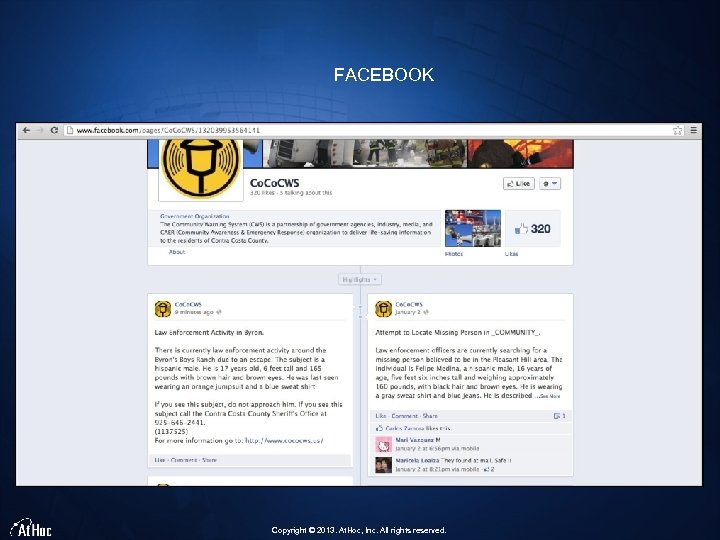Open the 320 Likes tile
The image size is (720, 540).
point(533,229)
